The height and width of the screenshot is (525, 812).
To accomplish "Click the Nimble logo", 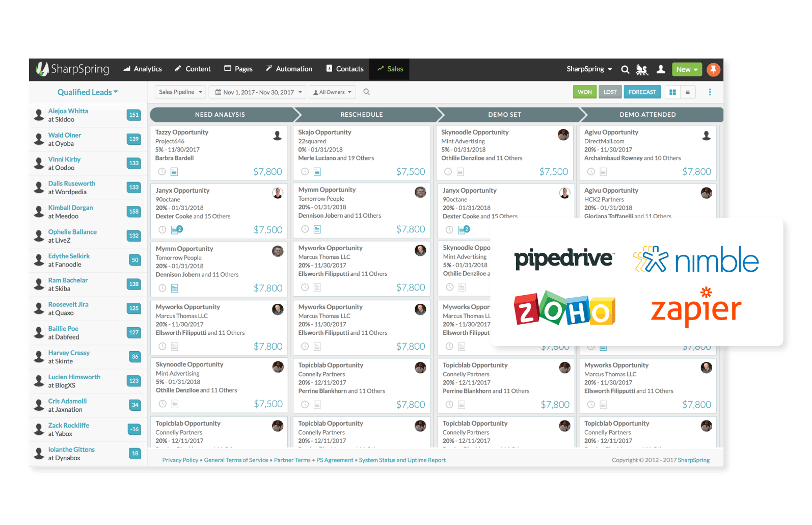I will click(696, 259).
